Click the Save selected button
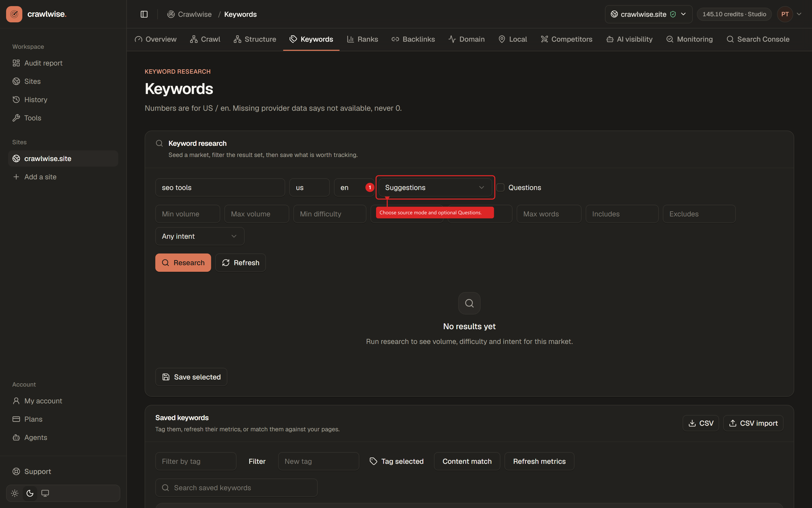This screenshot has height=508, width=812. 191,377
